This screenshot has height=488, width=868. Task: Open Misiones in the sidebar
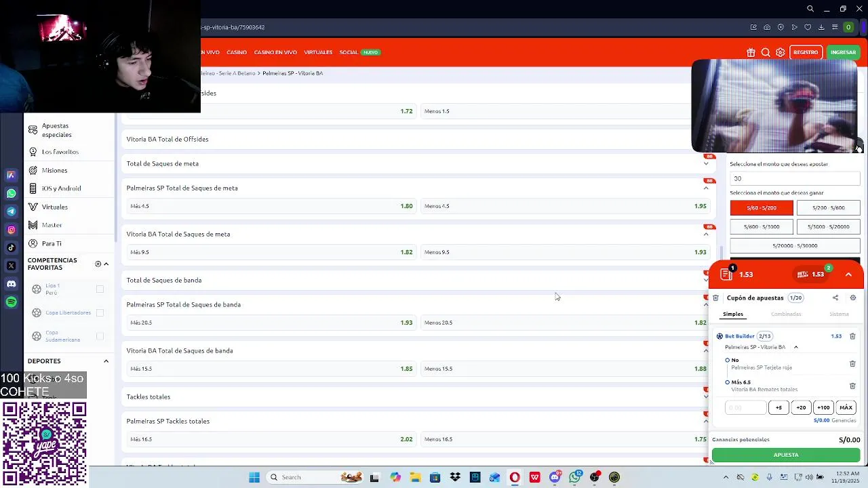click(54, 170)
